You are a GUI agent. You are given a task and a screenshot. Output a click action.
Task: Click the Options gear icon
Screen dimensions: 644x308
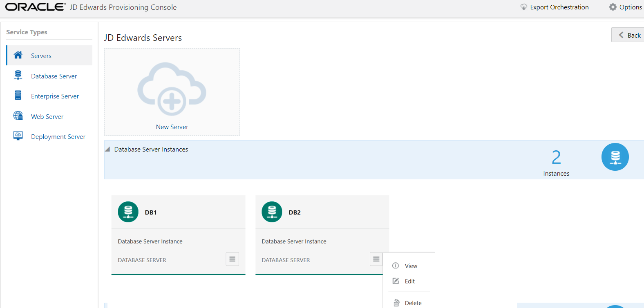(x=613, y=7)
